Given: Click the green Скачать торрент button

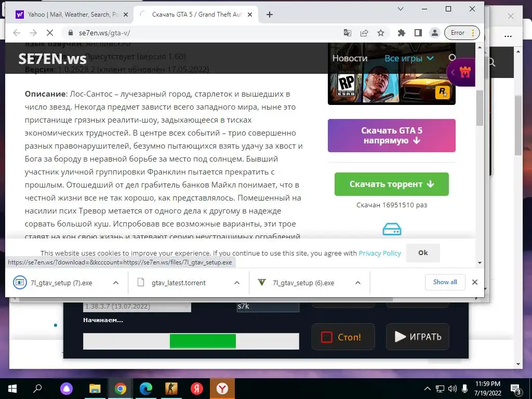Looking at the screenshot, I should coord(392,184).
